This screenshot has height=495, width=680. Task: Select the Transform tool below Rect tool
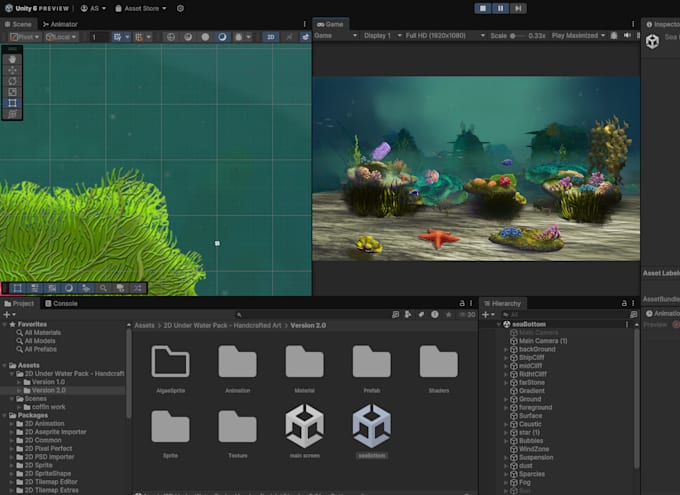tap(12, 114)
